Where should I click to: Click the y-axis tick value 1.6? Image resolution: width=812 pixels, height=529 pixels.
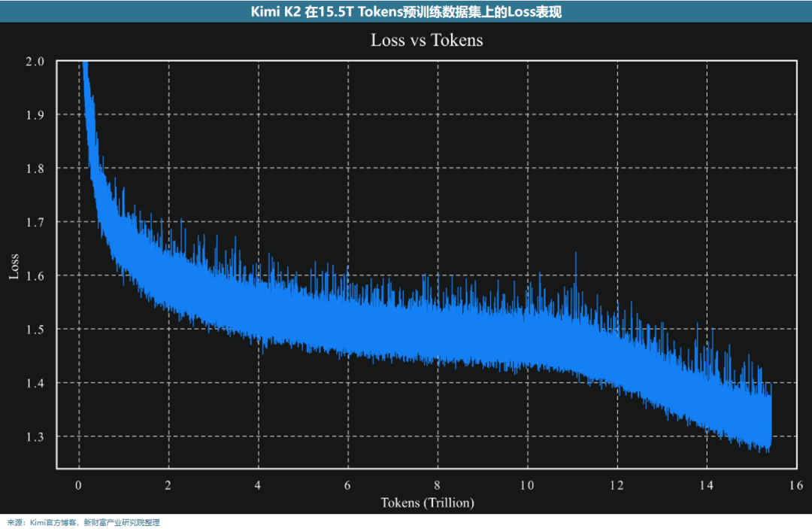(35, 275)
